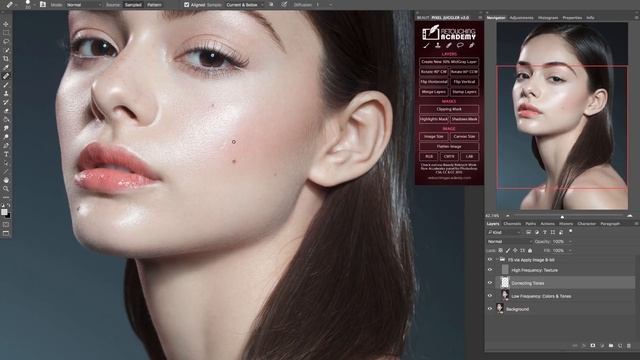The height and width of the screenshot is (360, 640).
Task: Lock image pixels brush icon in Layers
Action: pos(508,250)
